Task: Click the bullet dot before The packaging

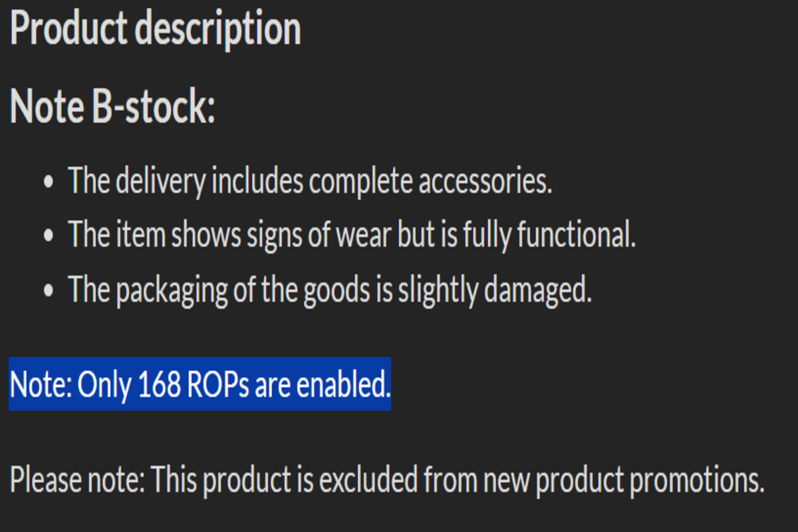Action: pos(49,291)
